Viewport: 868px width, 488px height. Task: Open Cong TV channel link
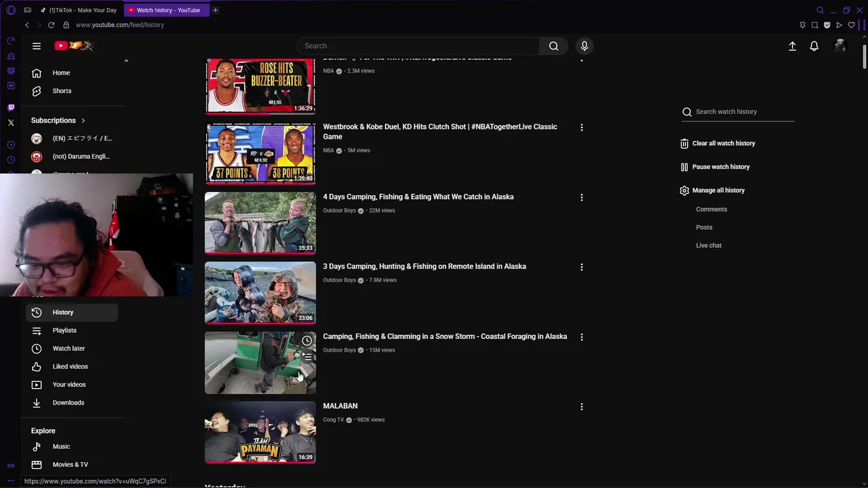click(x=333, y=420)
